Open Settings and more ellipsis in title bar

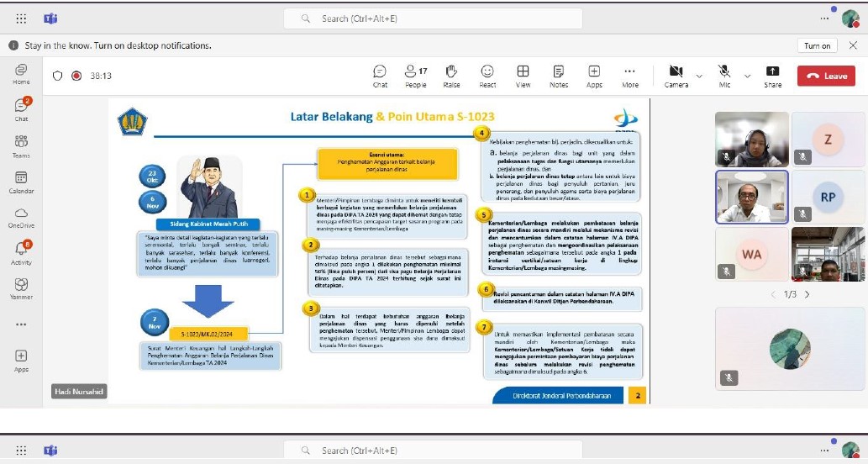(x=825, y=18)
